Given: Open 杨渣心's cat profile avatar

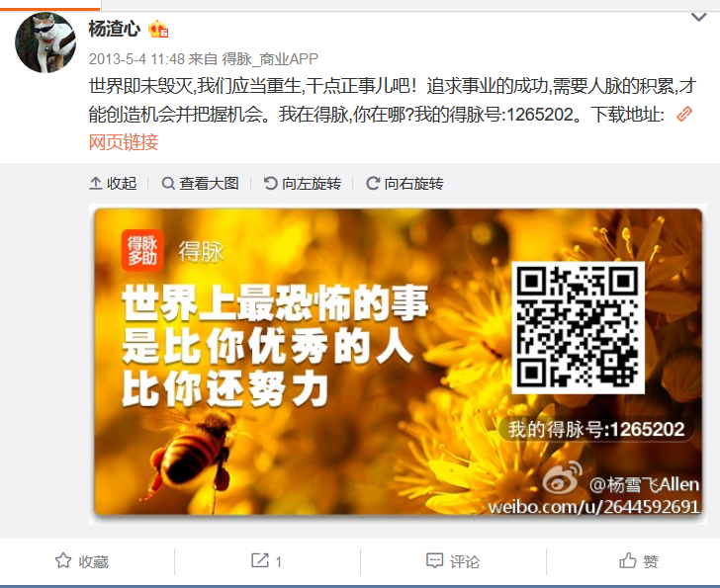Looking at the screenshot, I should pos(45,42).
